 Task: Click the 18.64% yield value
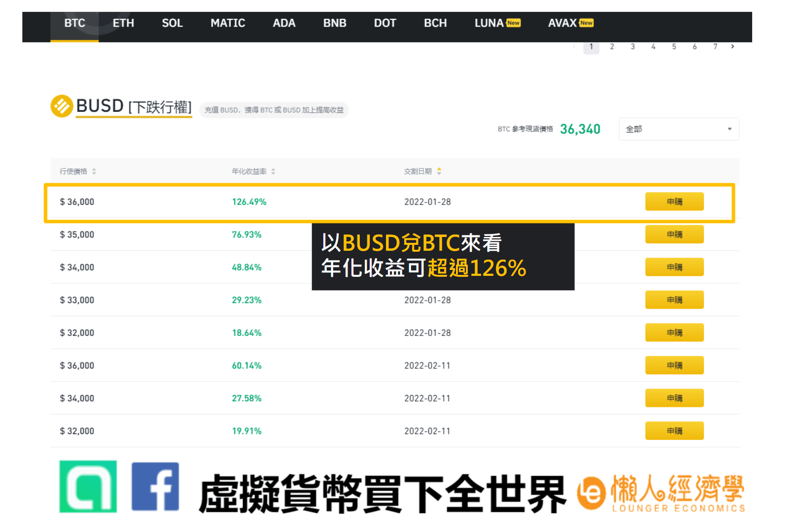point(246,333)
